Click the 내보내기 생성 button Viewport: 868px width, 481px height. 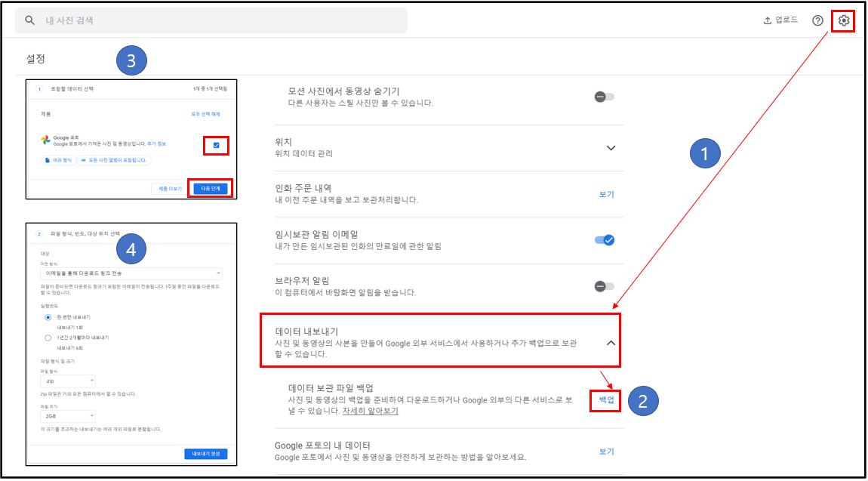[207, 453]
